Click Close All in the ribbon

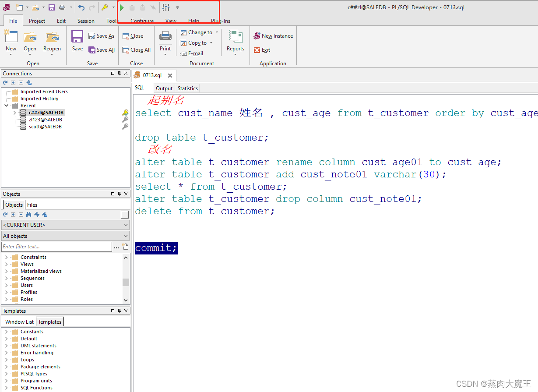coord(137,50)
